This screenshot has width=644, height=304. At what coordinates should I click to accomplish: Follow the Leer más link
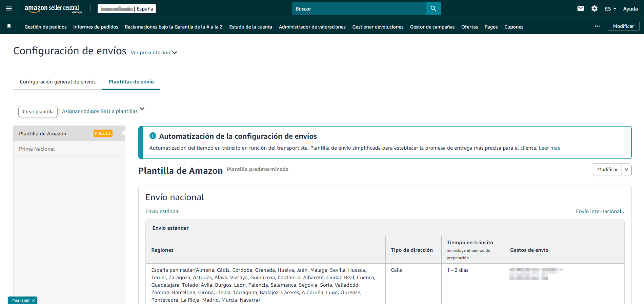549,148
